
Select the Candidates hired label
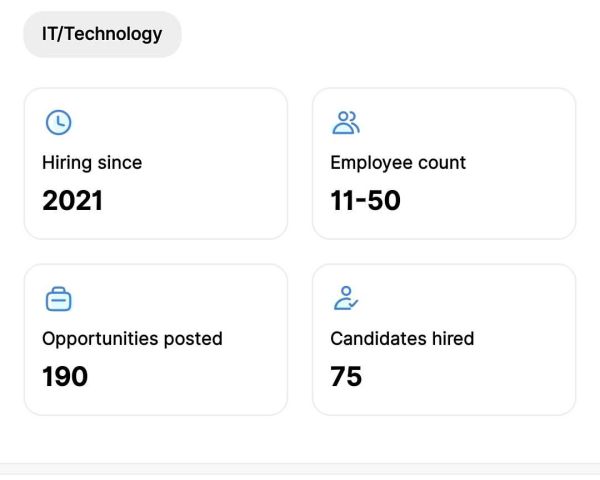(402, 339)
